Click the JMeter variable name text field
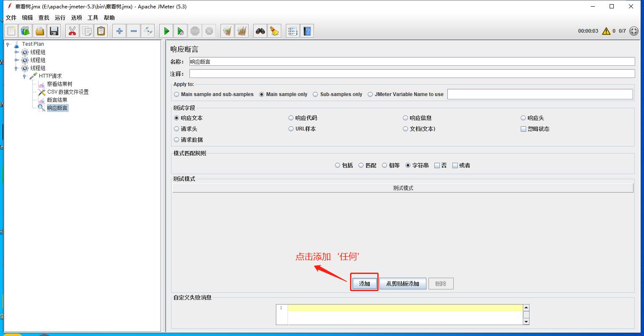This screenshot has width=644, height=336. (x=540, y=94)
